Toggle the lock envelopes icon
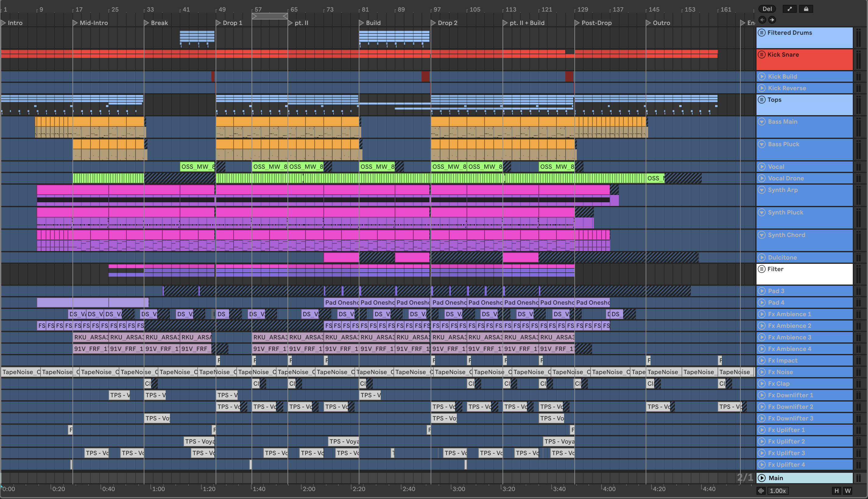Image resolution: width=868 pixels, height=499 pixels. click(806, 9)
